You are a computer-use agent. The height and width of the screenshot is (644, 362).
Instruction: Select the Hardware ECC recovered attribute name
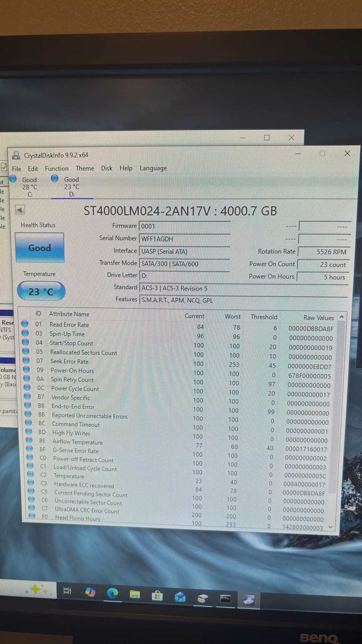tap(84, 485)
